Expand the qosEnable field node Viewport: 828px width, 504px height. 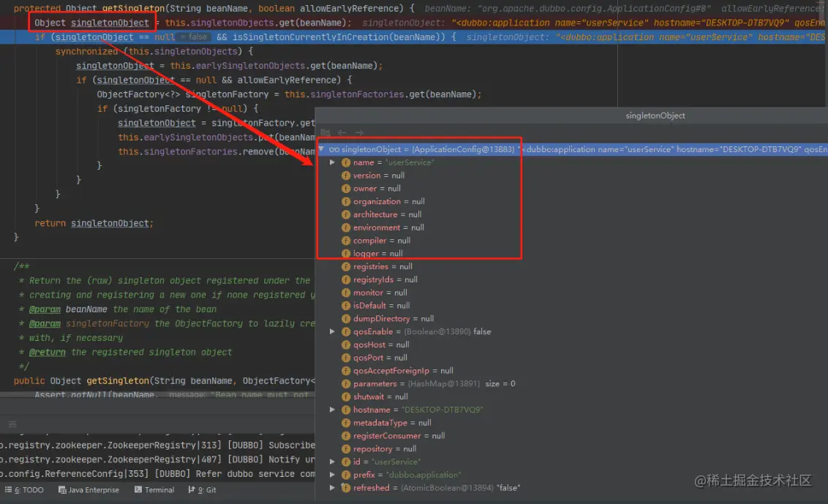(x=332, y=332)
